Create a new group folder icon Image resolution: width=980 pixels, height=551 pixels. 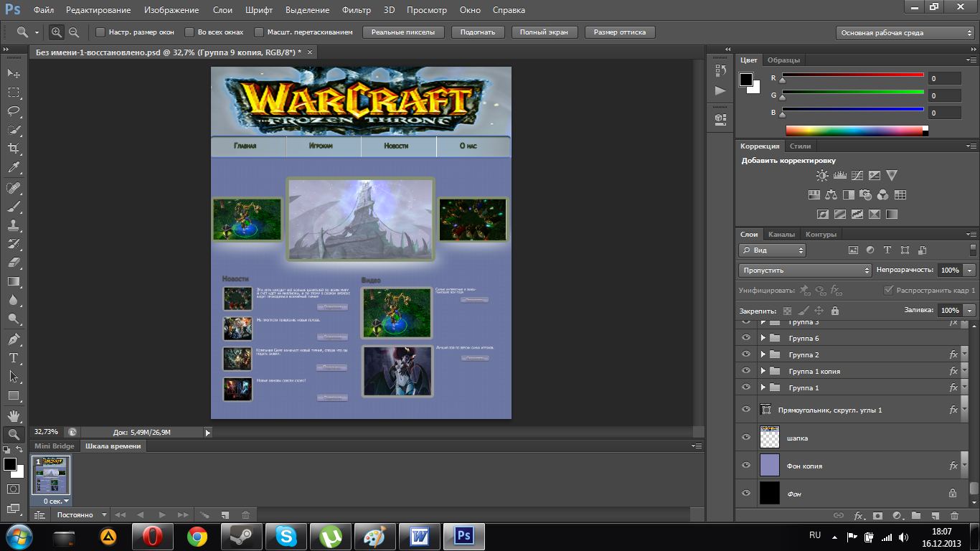[916, 515]
